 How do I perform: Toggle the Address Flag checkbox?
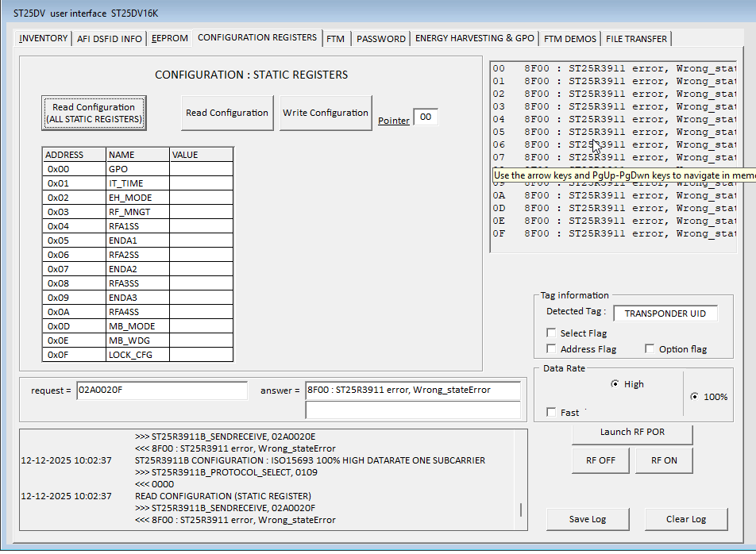tap(552, 349)
